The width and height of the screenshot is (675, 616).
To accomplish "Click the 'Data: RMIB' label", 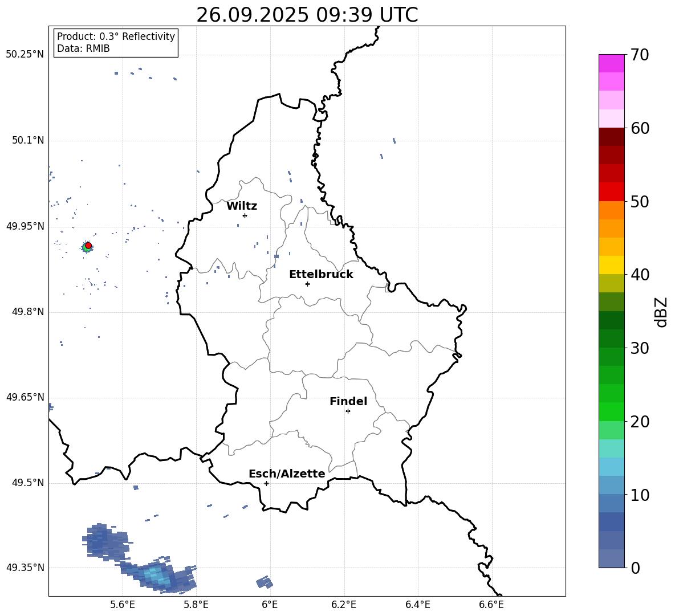I will (x=83, y=48).
